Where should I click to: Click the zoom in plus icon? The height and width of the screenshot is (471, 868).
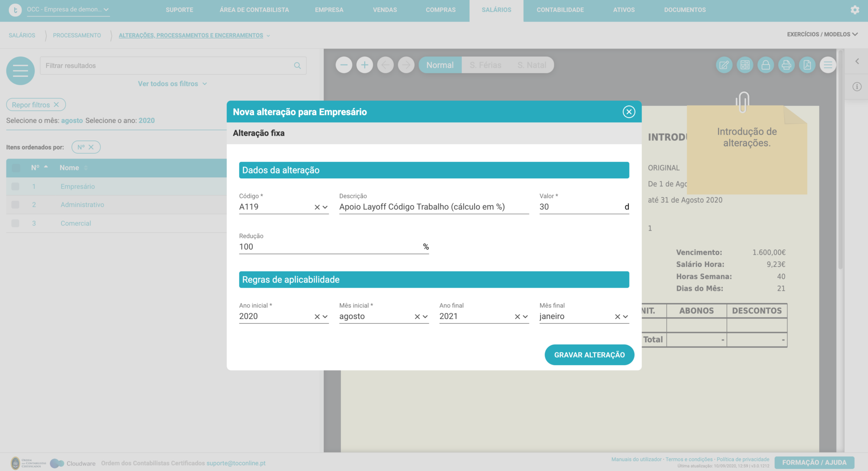coord(364,65)
